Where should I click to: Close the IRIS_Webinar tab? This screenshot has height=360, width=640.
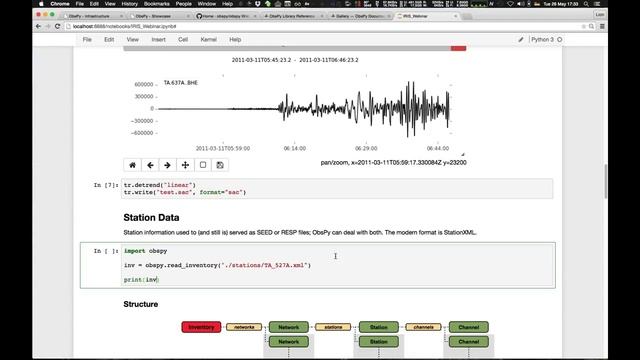[456, 16]
